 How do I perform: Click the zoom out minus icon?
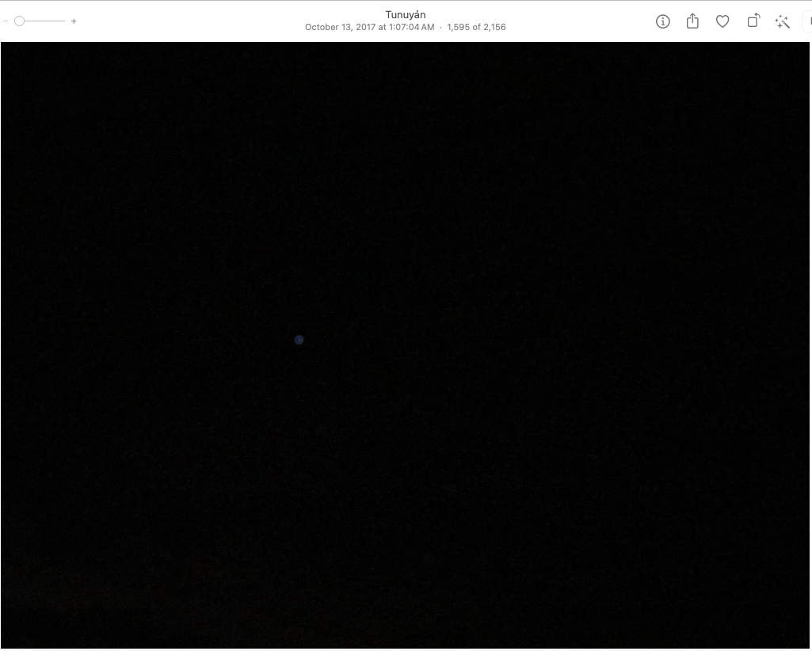[x=6, y=21]
